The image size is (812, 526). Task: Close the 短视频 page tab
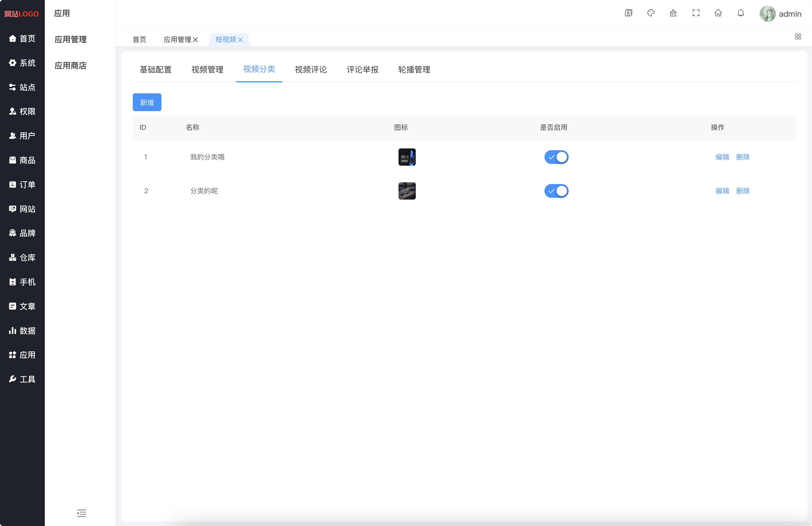pos(240,40)
